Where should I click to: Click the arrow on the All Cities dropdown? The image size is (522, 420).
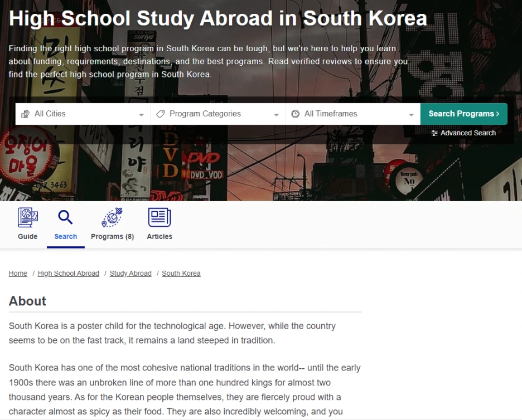142,115
